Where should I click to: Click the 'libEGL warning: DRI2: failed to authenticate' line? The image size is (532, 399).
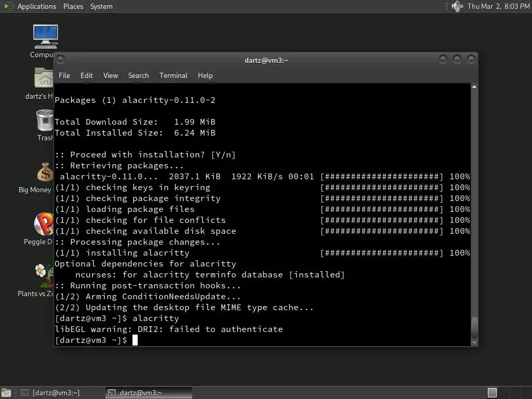pos(169,329)
